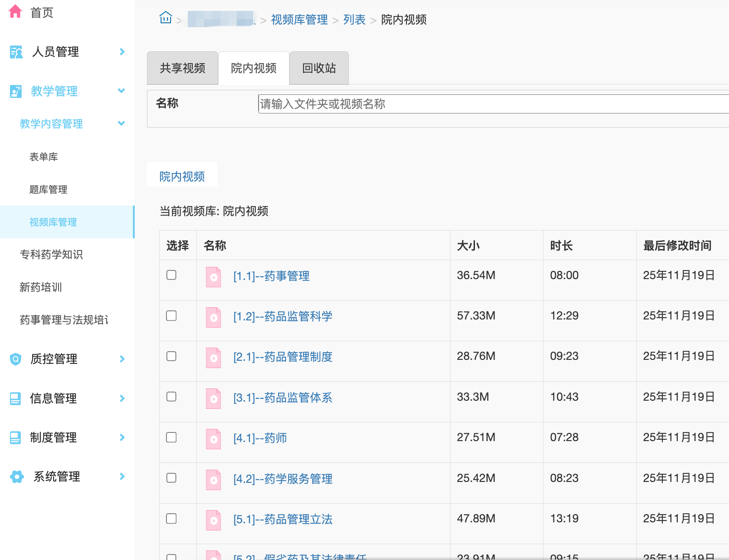Click video file icon for [4.1]--药师

coord(213,439)
